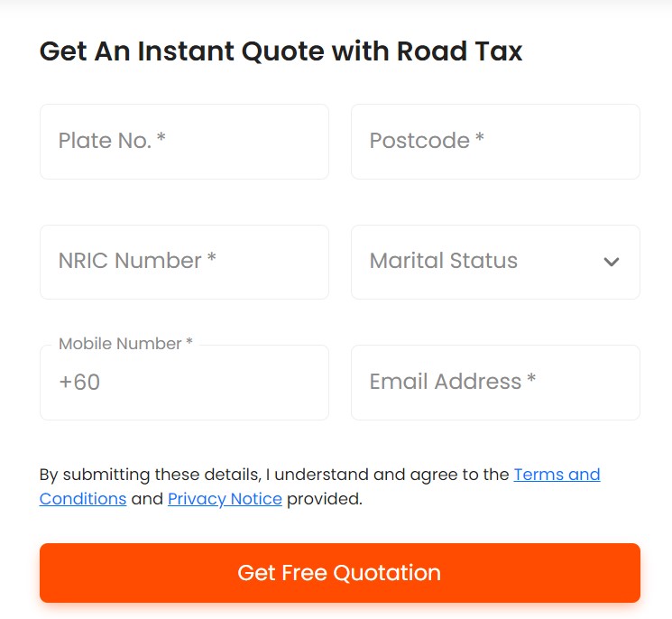Focus the Postcode text field

coord(495,142)
